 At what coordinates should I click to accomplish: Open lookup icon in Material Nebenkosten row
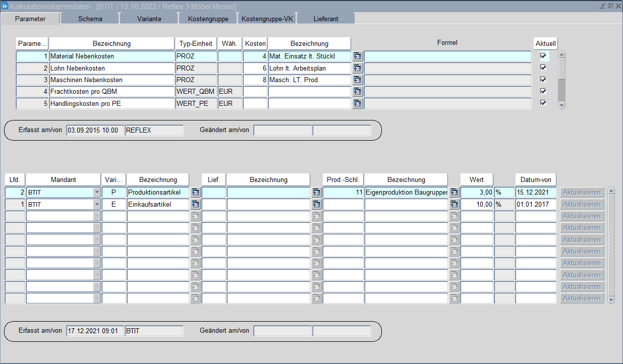click(358, 56)
